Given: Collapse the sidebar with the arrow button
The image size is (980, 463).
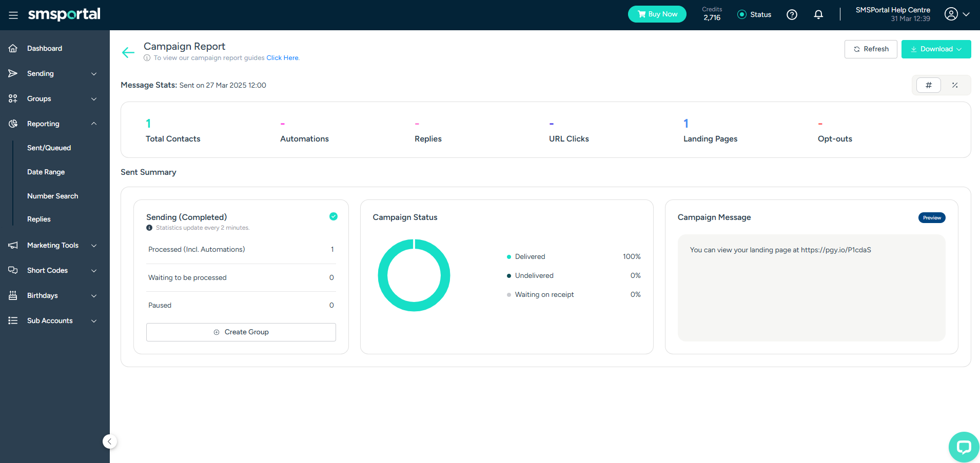Looking at the screenshot, I should pos(110,441).
